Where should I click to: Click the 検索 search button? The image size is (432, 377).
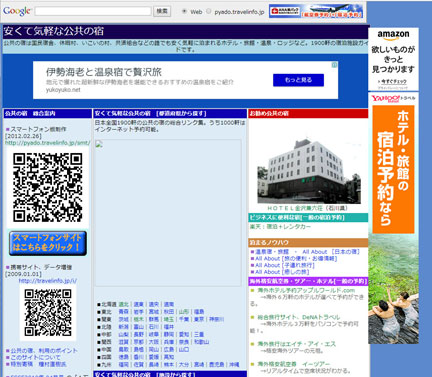point(162,11)
